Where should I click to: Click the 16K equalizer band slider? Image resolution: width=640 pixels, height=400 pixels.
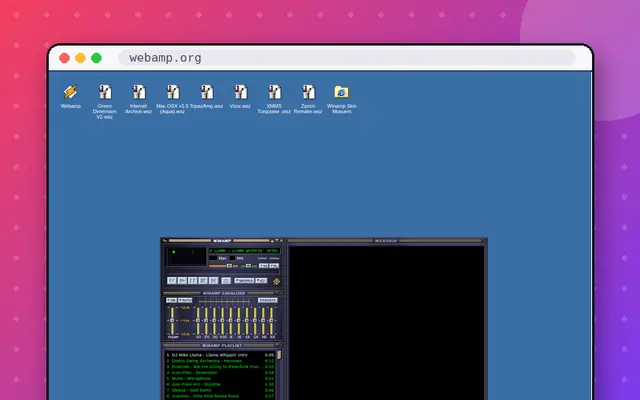[x=271, y=321]
